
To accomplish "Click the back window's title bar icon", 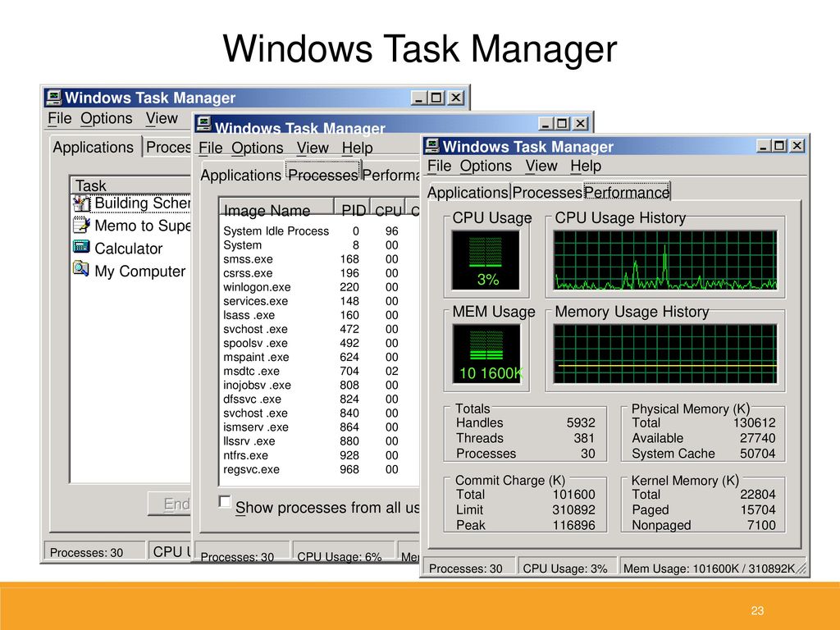I will click(x=53, y=98).
